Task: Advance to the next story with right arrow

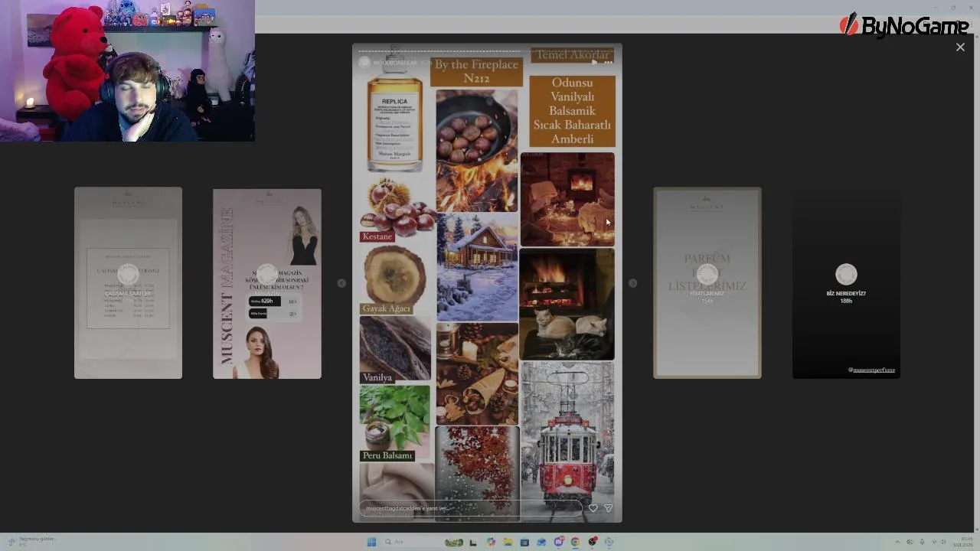Action: point(632,283)
